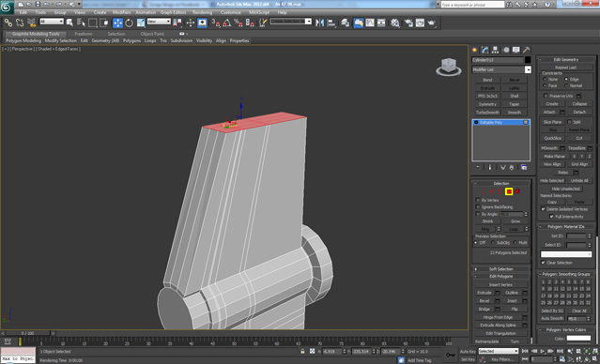Select the Face constraint radio button
The height and width of the screenshot is (364, 600).
point(545,85)
